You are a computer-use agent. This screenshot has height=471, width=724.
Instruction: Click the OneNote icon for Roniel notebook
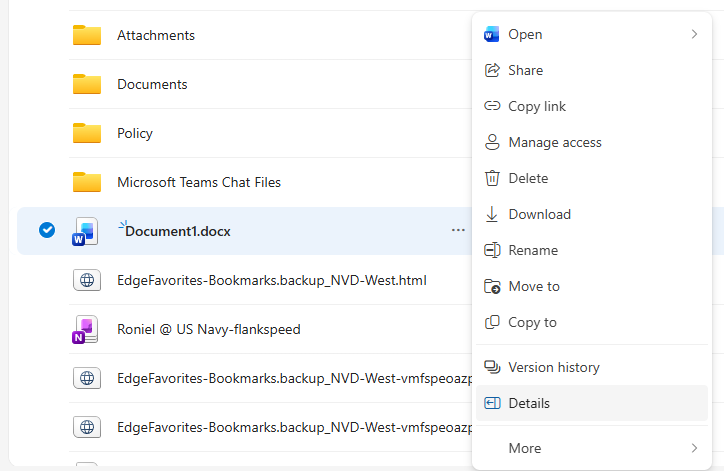[85, 329]
